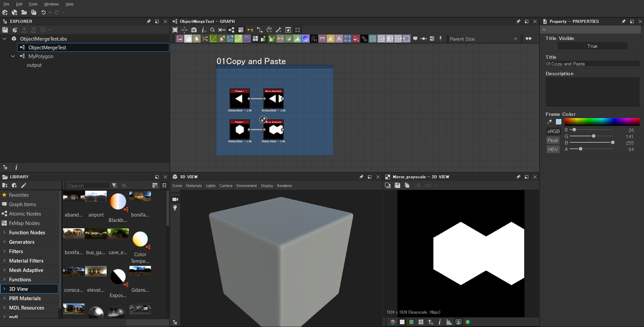Click the fit-graph-to-view icon in Graph toolbar
This screenshot has width=644, height=327.
tap(174, 30)
